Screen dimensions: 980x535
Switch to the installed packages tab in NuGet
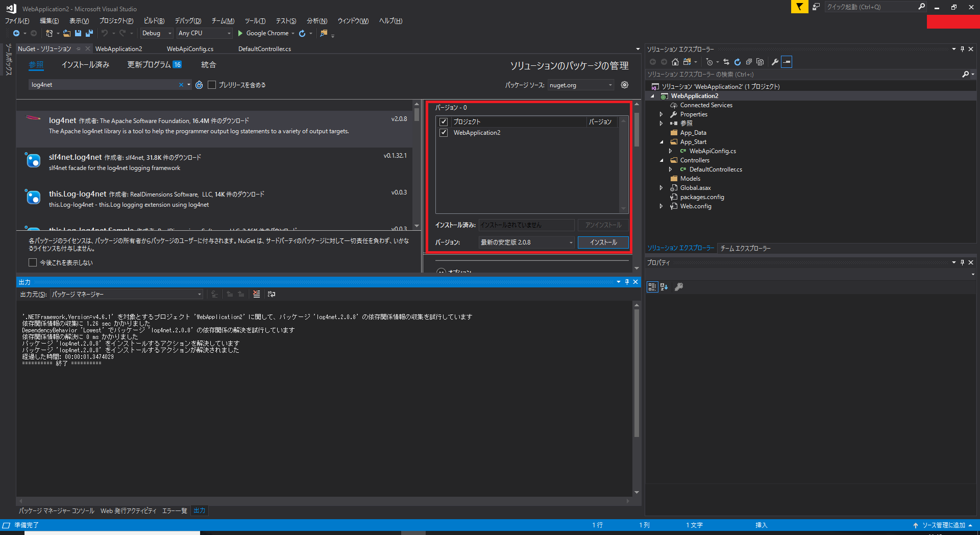tap(85, 65)
